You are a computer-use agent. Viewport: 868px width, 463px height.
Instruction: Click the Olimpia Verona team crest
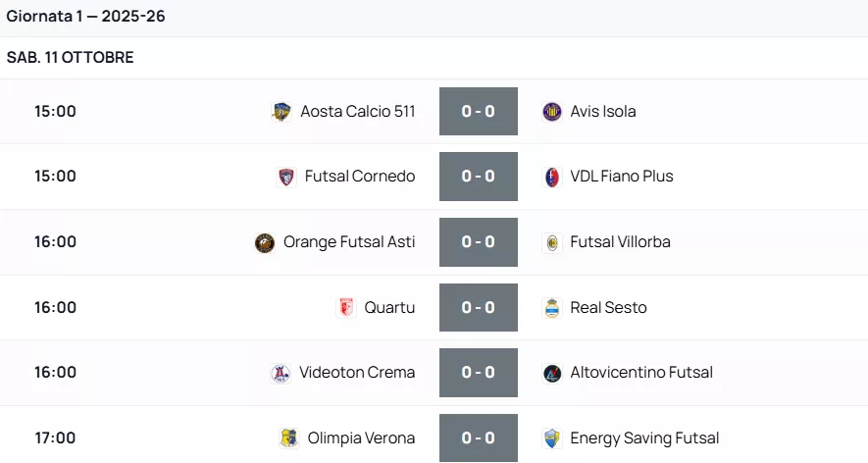(289, 438)
